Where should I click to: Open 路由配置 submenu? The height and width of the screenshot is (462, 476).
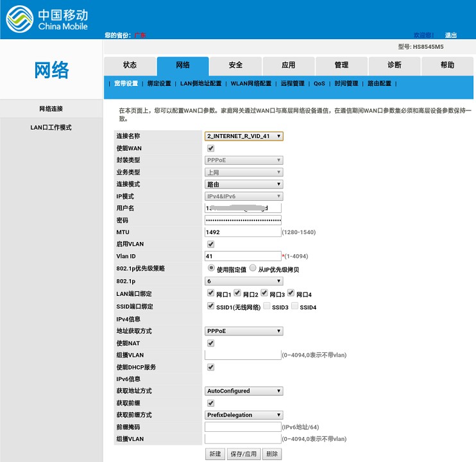pos(379,83)
